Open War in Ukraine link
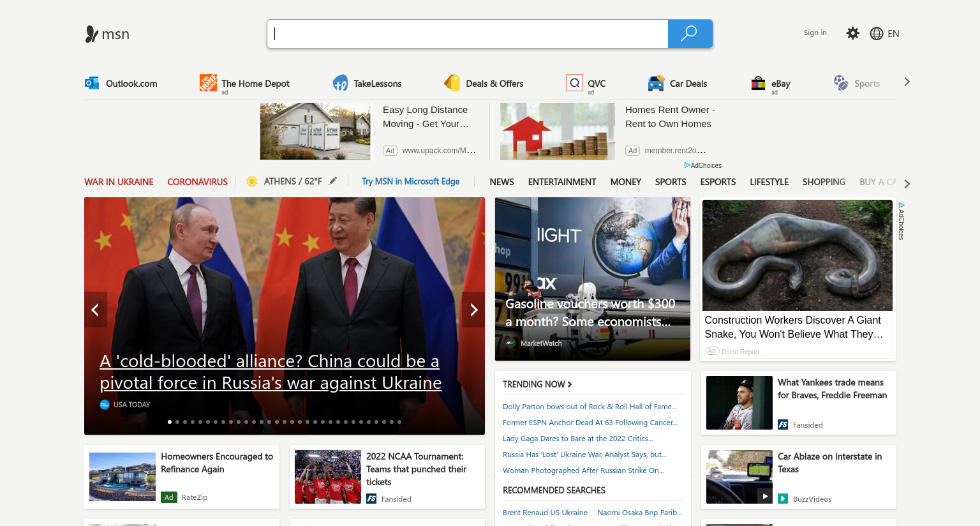The image size is (980, 526). [x=119, y=182]
